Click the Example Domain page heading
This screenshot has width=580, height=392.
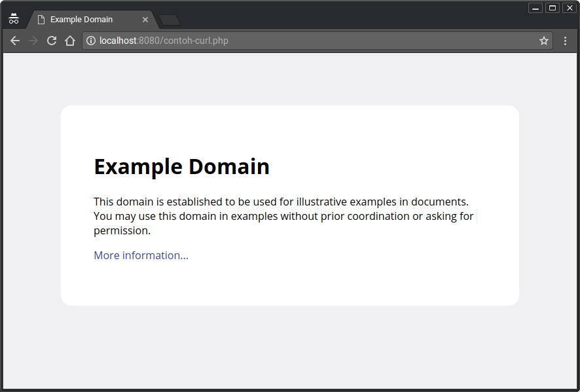181,166
